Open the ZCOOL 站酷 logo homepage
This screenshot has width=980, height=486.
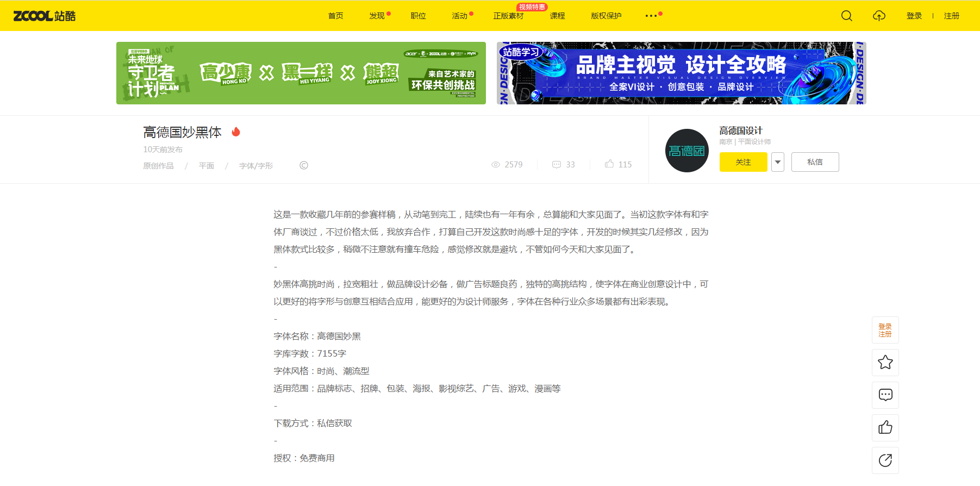pyautogui.click(x=45, y=16)
